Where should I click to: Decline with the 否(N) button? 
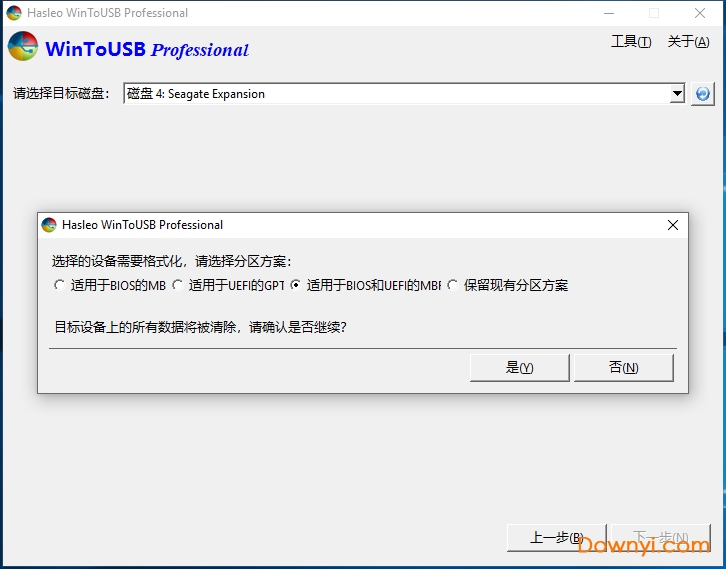pos(624,368)
